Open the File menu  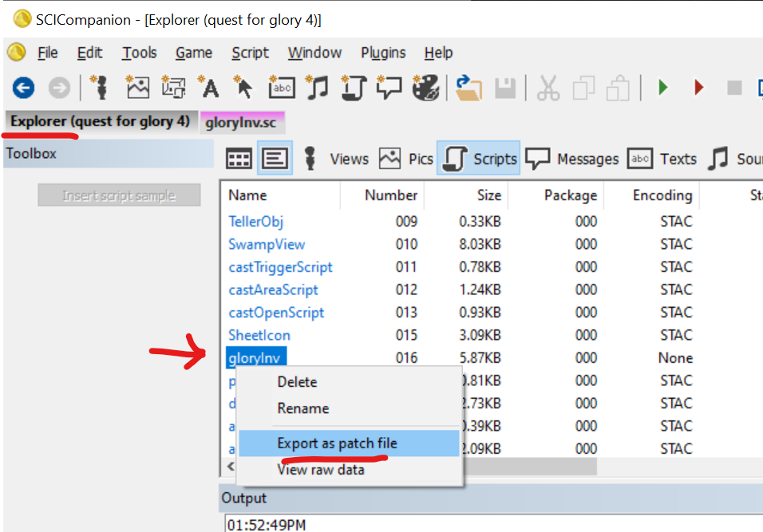pos(48,53)
